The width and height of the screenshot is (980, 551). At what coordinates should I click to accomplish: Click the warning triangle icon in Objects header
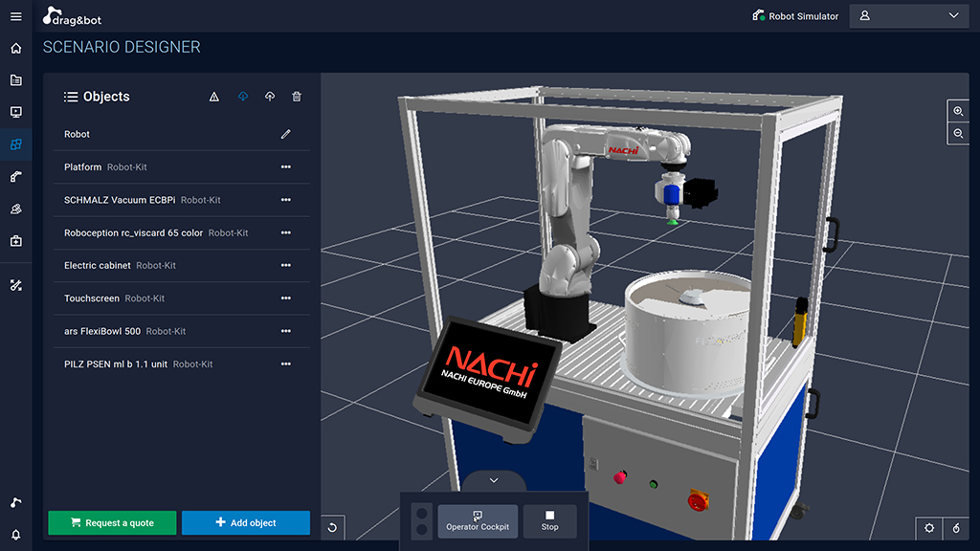(x=213, y=97)
